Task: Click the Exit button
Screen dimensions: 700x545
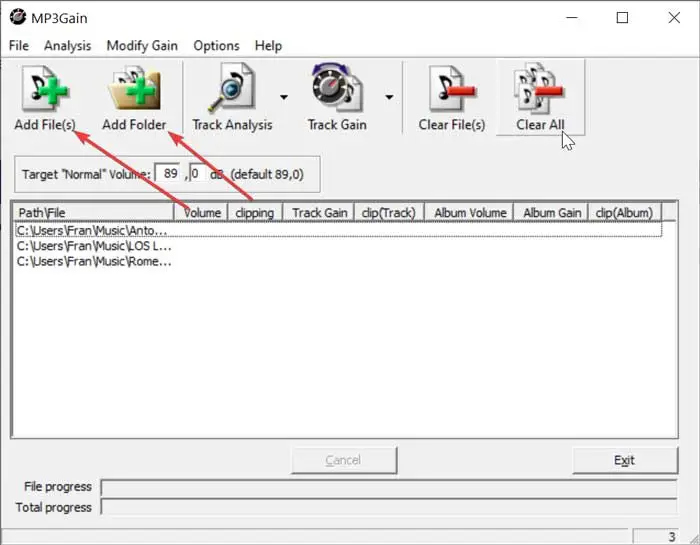Action: (625, 460)
